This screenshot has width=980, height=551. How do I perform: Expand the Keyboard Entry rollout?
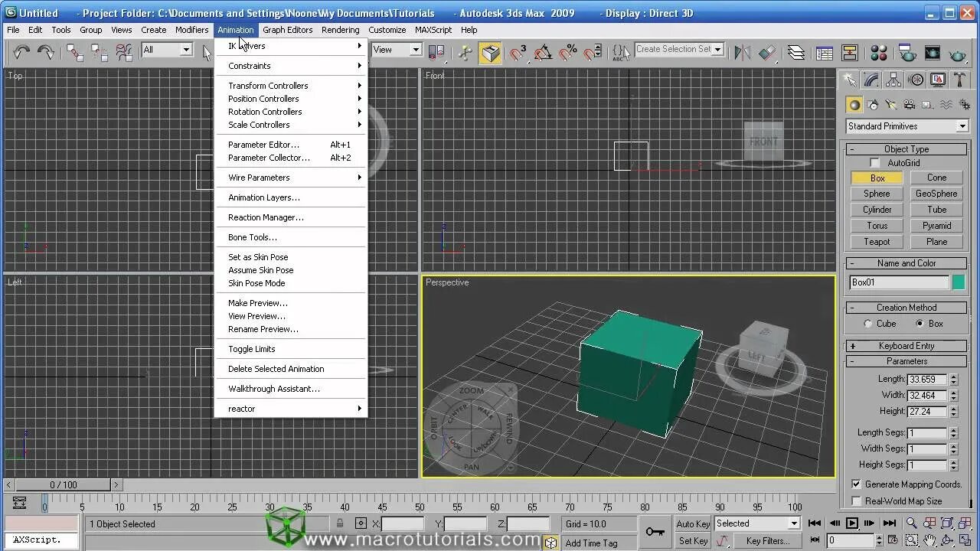pos(906,346)
